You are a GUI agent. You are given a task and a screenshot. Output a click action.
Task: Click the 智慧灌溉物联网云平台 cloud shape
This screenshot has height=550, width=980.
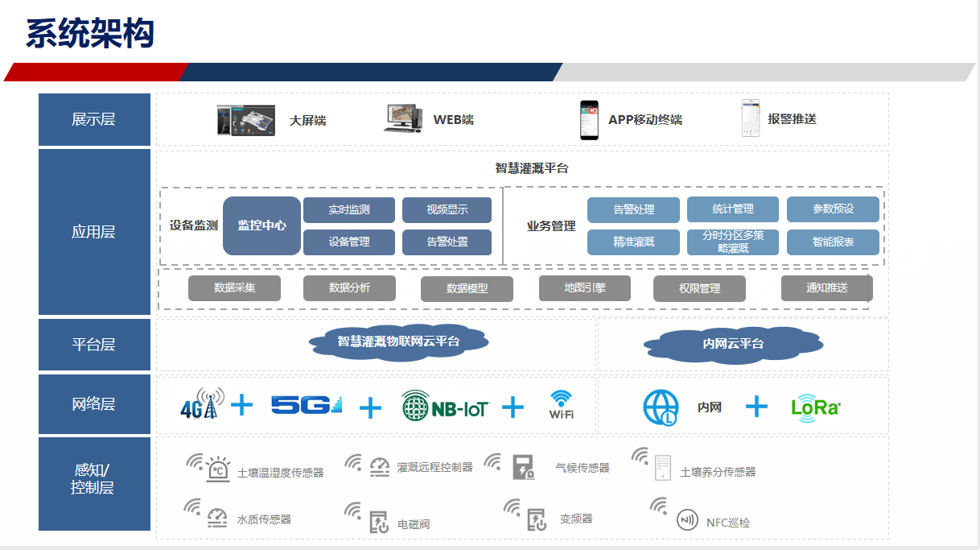[398, 341]
